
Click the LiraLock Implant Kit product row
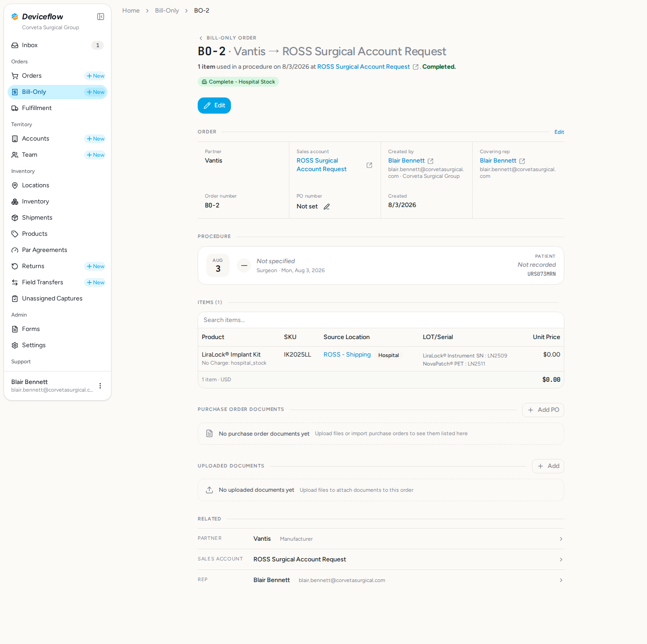tap(381, 359)
